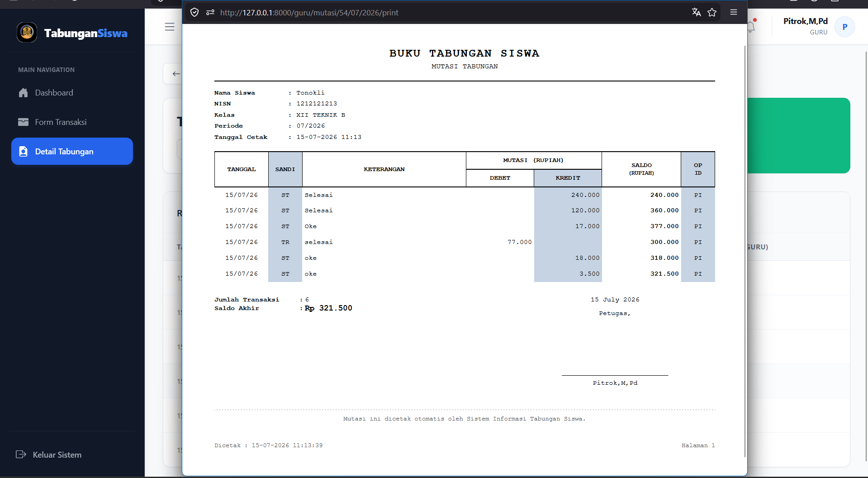Image resolution: width=868 pixels, height=478 pixels.
Task: Click Keluar Sistem to log out
Action: [57, 454]
